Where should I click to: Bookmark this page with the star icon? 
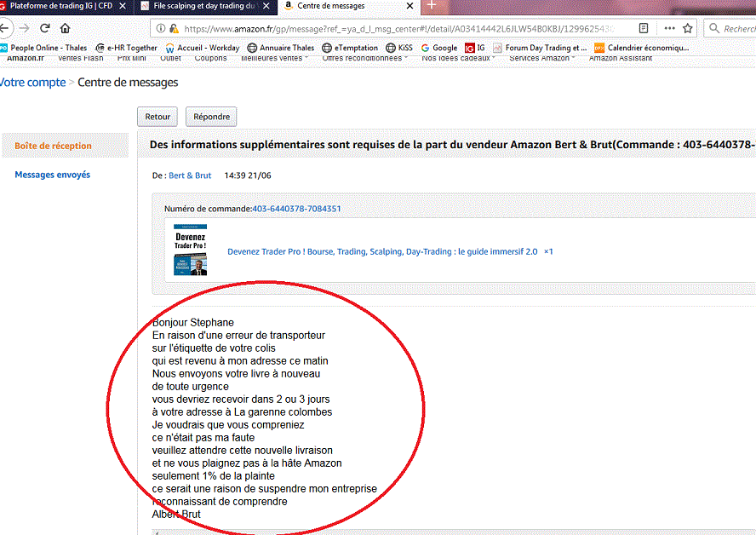point(688,28)
